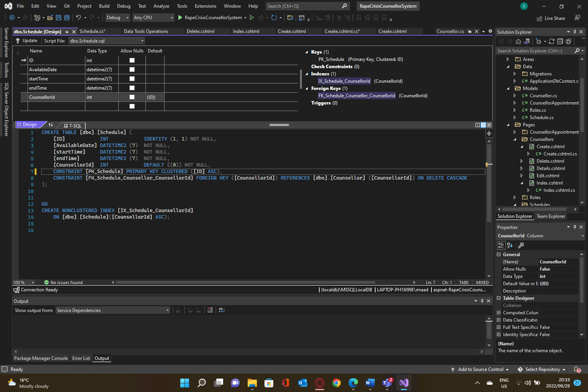This screenshot has height=392, width=588.
Task: Toggle Allow Nulls checkbox for CounsellorId
Action: click(132, 97)
